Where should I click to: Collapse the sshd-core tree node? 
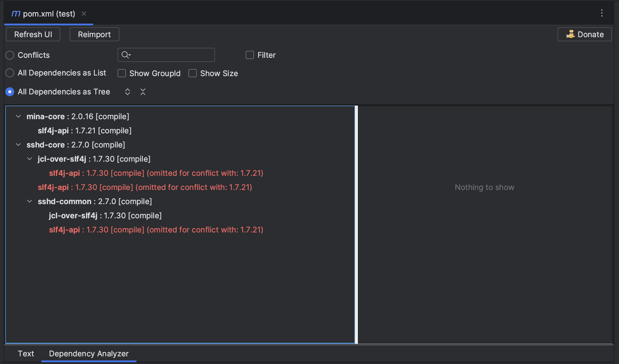click(18, 145)
